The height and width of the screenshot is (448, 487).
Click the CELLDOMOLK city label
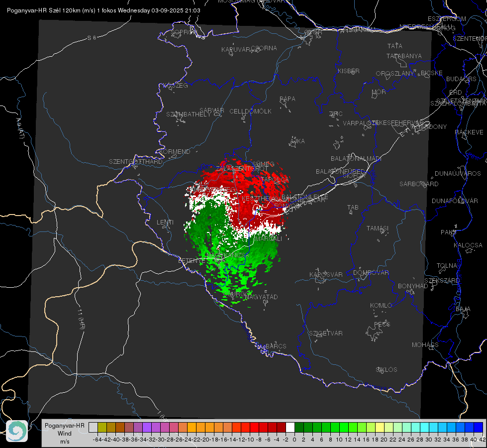tap(250, 112)
